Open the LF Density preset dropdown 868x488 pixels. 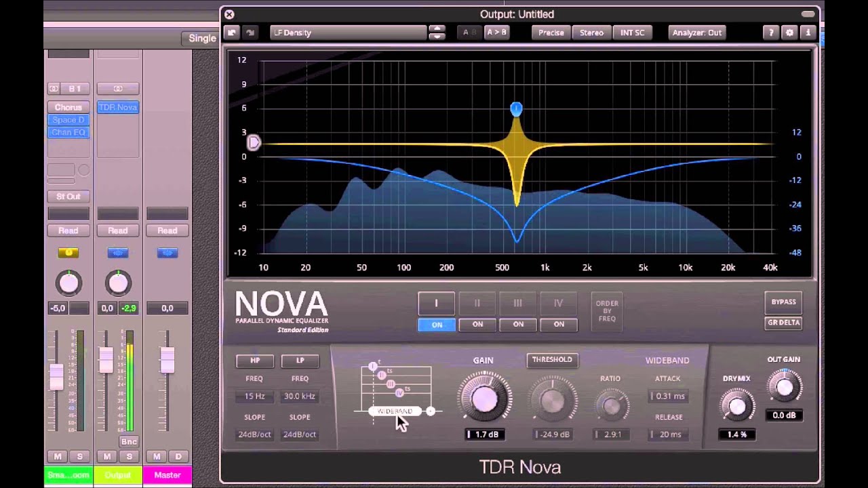pyautogui.click(x=349, y=33)
